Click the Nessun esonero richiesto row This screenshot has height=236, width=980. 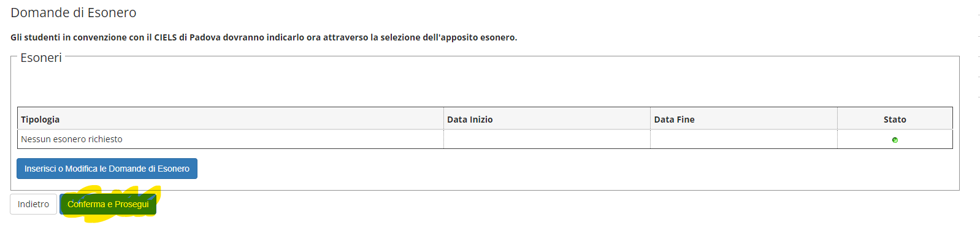click(x=485, y=139)
